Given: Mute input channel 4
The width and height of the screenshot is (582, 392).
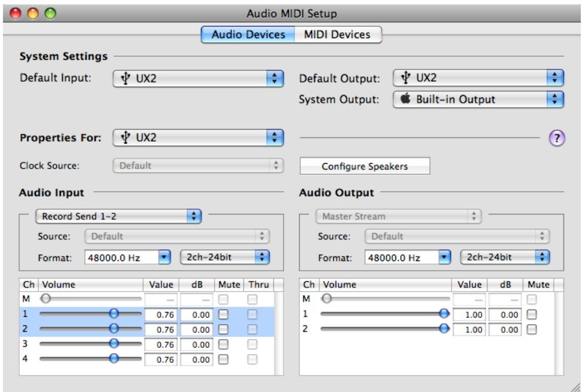Looking at the screenshot, I should [x=223, y=359].
